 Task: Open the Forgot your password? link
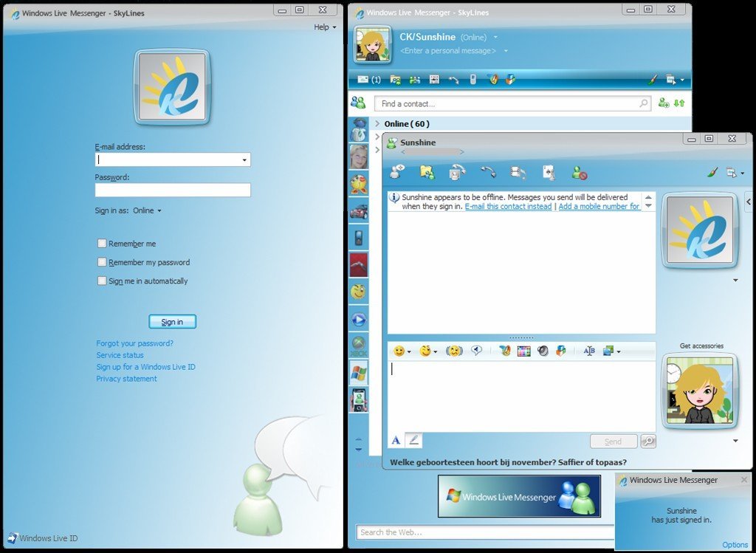(x=134, y=343)
